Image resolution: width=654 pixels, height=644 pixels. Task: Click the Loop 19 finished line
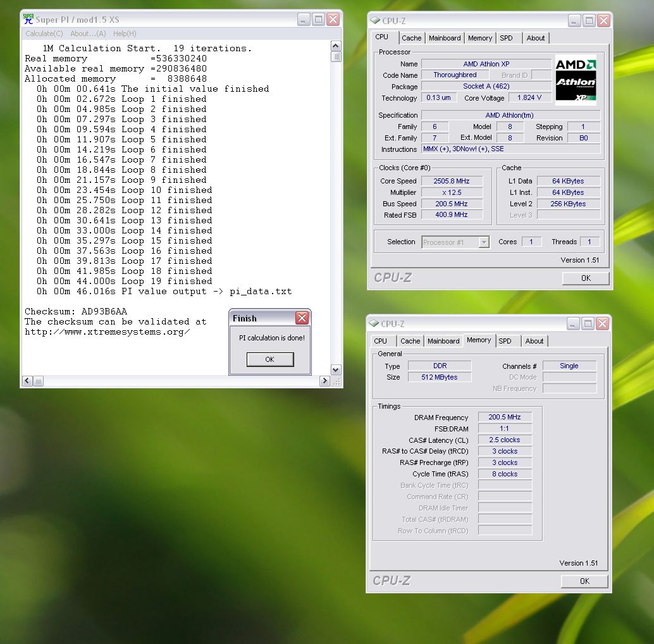click(125, 281)
